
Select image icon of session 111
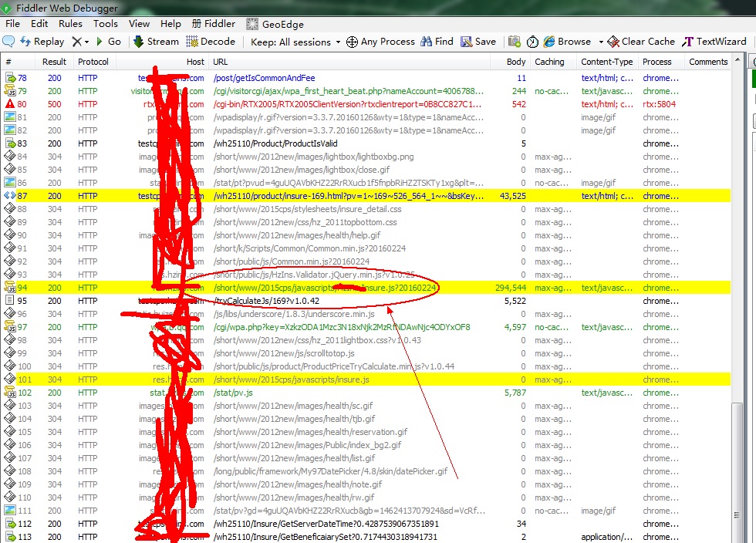[10, 510]
